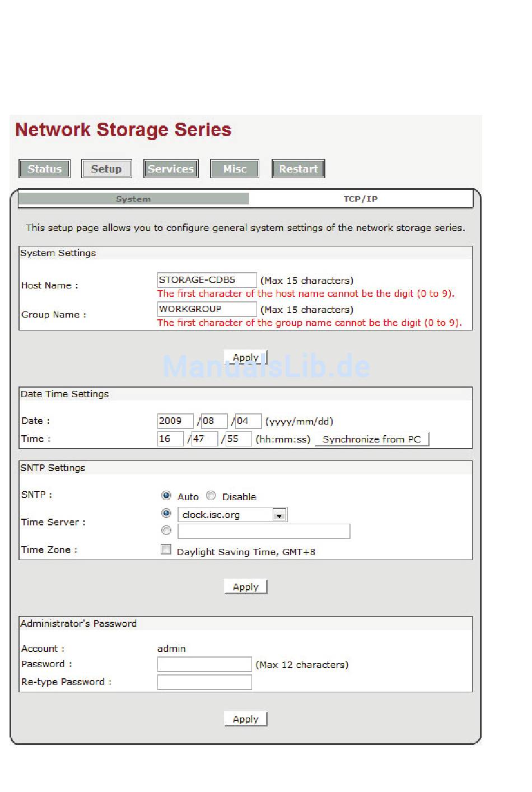Select the custom time server radio button
Image resolution: width=532 pixels, height=792 pixels.
click(x=166, y=530)
